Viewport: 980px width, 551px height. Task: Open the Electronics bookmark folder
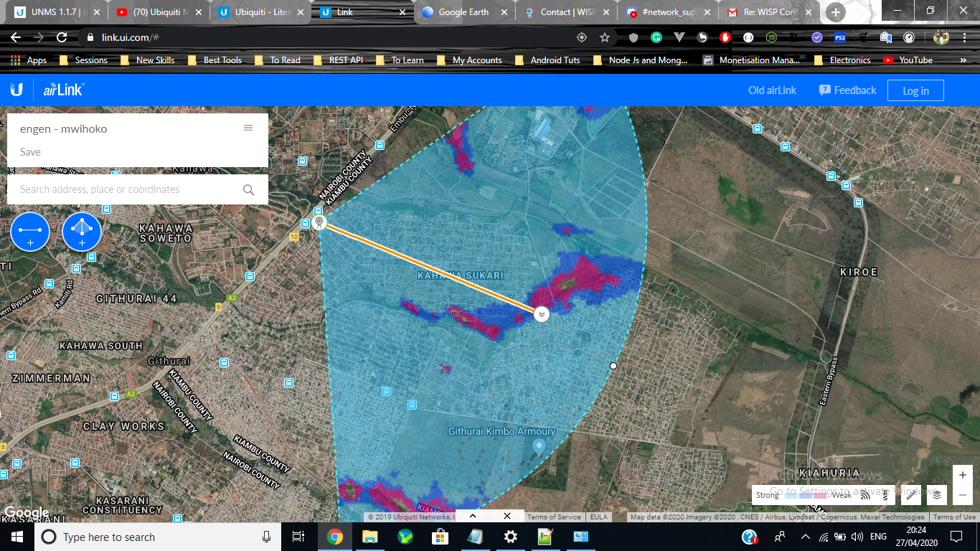coord(842,60)
